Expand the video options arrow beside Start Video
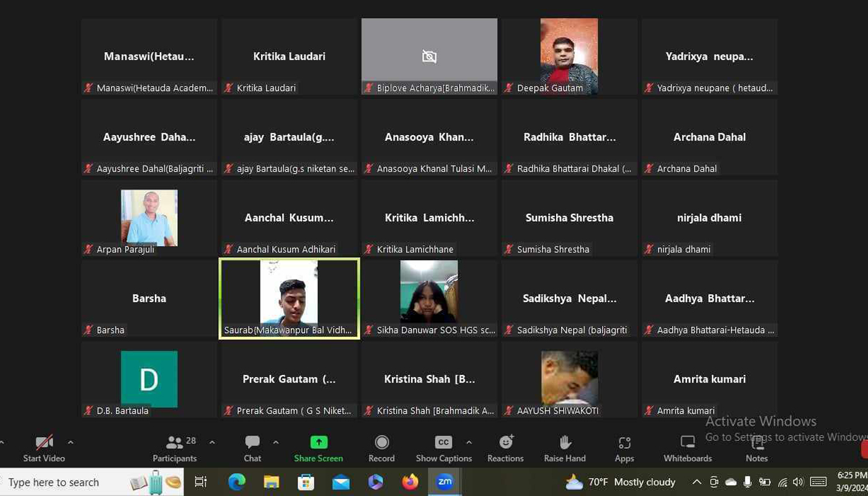Screen dimensions: 868x496 71,442
